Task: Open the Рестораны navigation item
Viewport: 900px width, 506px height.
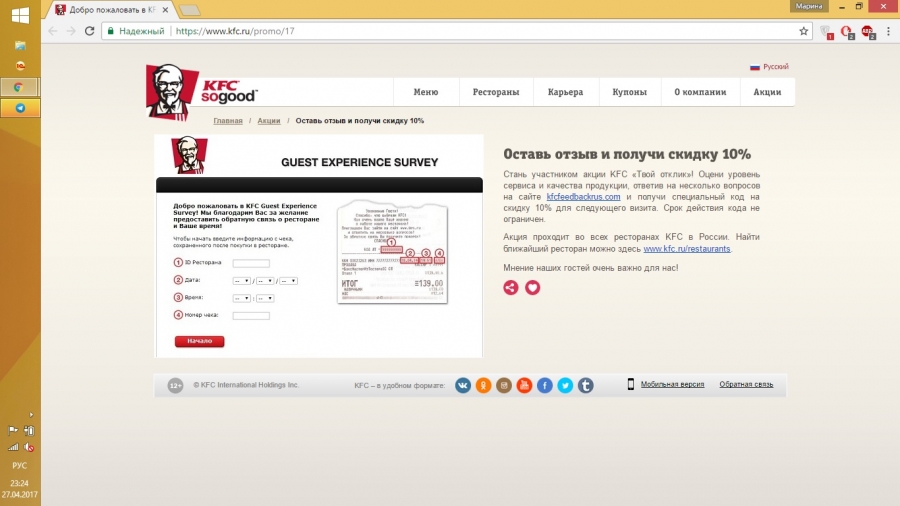Action: pyautogui.click(x=496, y=92)
